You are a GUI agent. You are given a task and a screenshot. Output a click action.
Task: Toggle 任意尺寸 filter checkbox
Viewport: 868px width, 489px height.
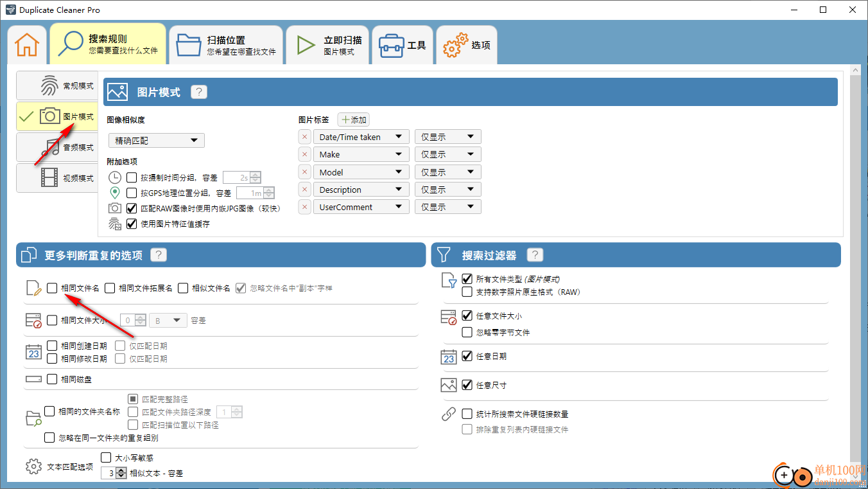click(x=467, y=385)
